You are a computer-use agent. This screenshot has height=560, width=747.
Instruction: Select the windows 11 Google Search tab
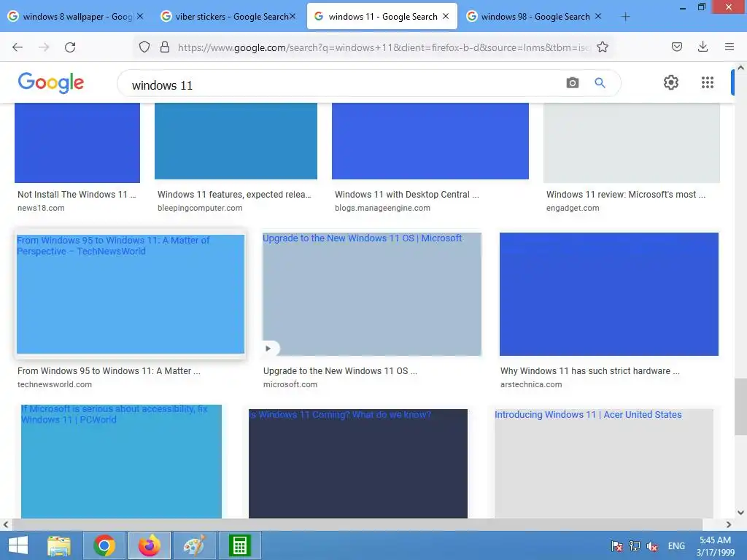click(382, 17)
